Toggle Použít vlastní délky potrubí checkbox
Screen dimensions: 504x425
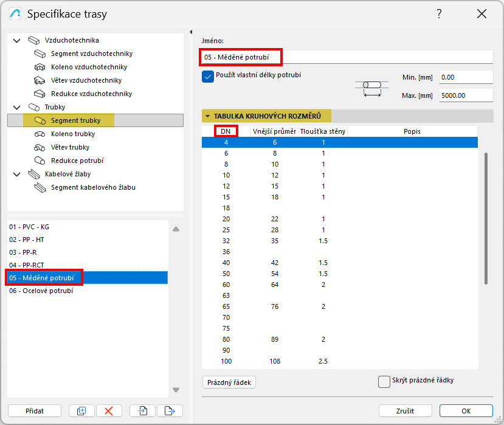click(x=208, y=77)
